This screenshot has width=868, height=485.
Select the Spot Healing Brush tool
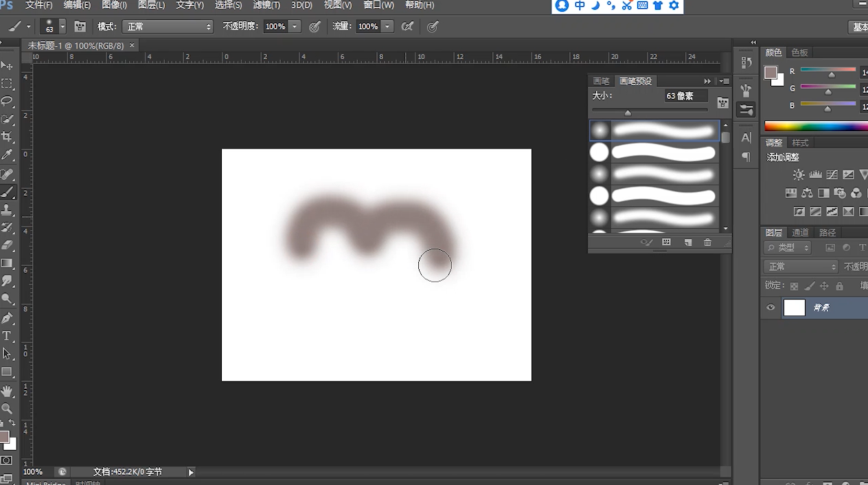(7, 174)
